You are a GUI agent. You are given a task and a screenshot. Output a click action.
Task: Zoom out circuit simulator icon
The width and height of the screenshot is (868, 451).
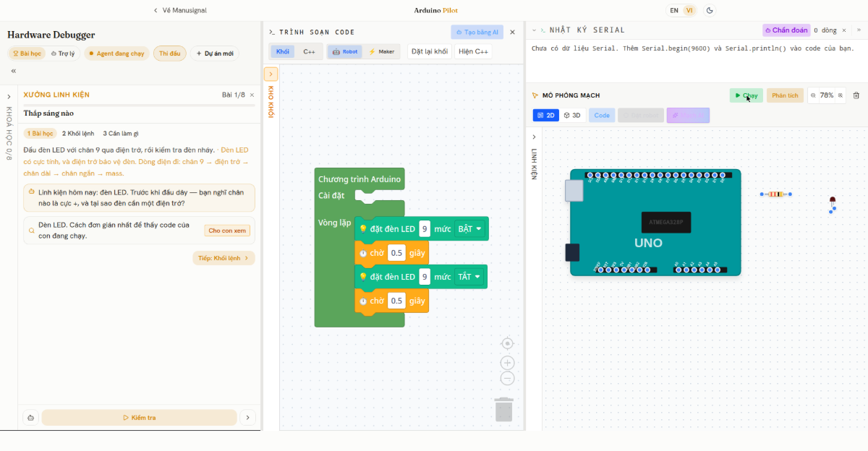tap(814, 95)
